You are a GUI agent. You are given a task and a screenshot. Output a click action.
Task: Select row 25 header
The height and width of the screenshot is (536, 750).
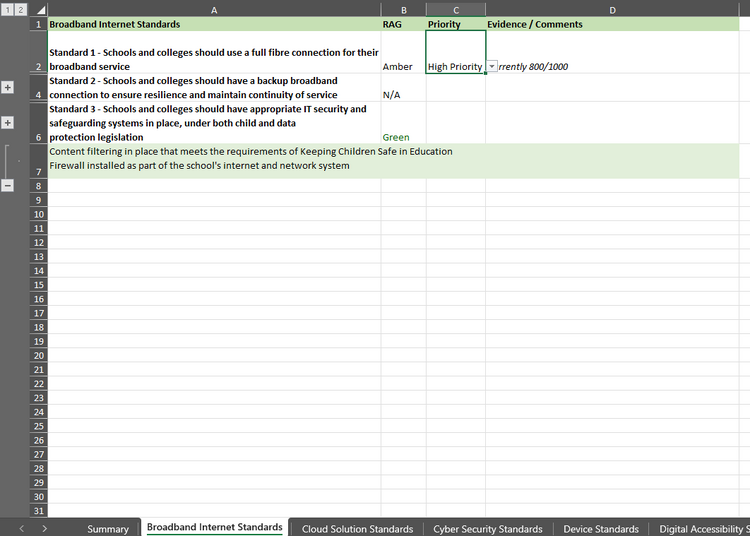(x=38, y=426)
